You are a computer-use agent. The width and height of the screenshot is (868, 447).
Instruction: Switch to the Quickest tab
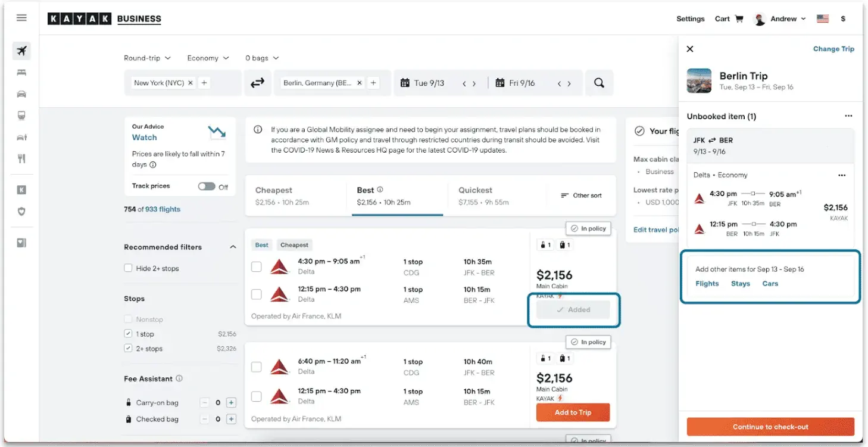tap(498, 195)
